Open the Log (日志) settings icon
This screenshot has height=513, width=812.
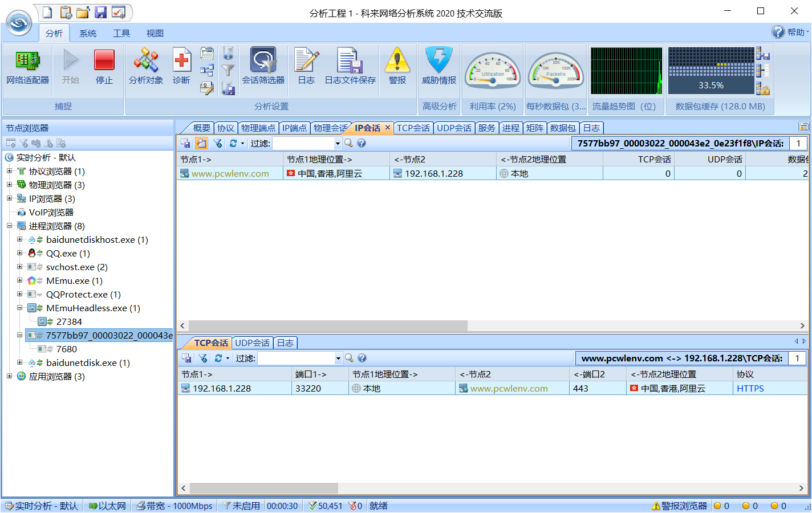(x=306, y=68)
